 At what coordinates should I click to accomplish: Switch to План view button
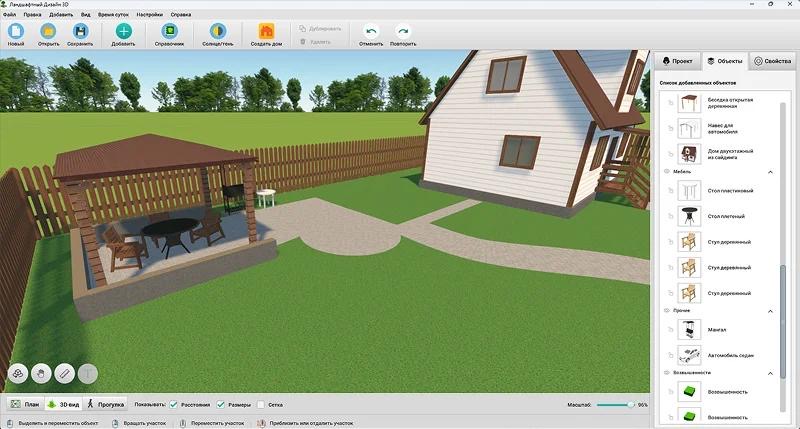point(26,404)
